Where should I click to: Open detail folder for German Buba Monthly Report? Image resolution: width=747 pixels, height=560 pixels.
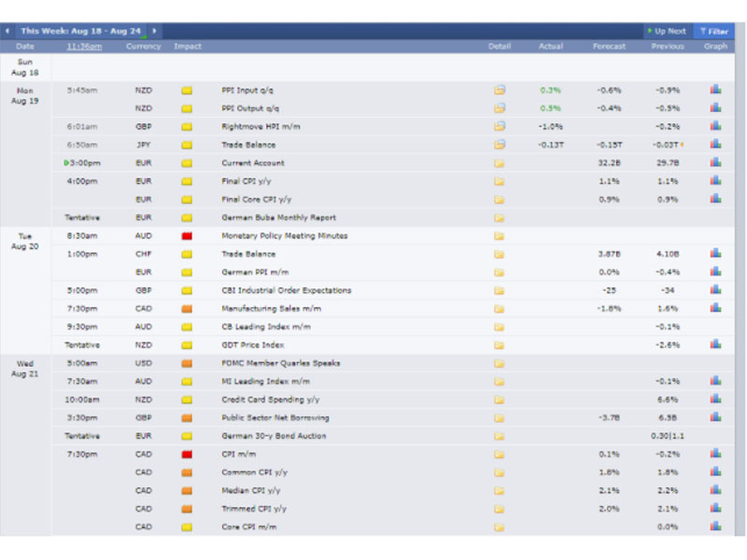tap(499, 217)
